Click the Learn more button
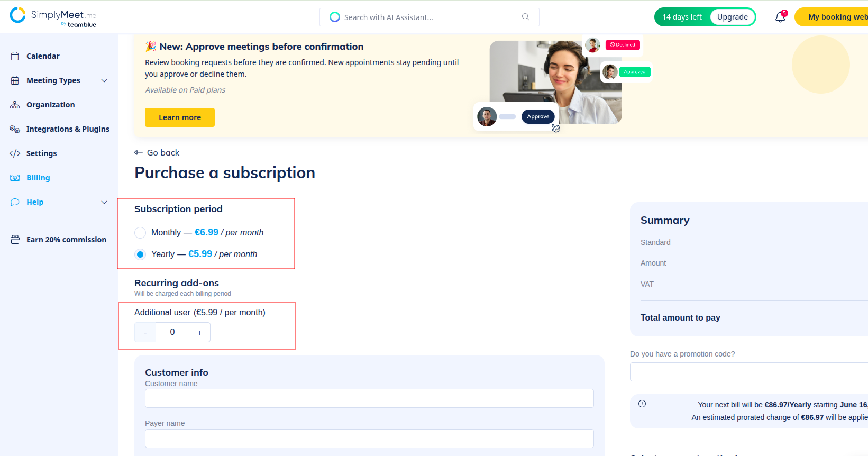Screen dimensions: 868x456 (180, 117)
